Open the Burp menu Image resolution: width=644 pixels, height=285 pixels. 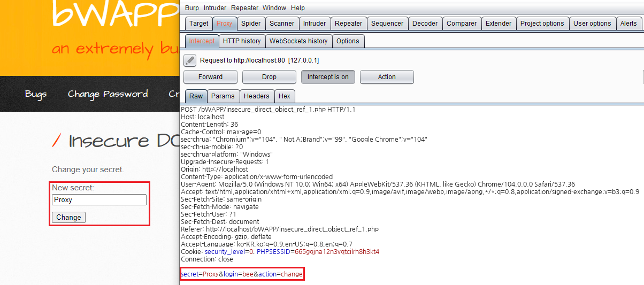[x=191, y=8]
